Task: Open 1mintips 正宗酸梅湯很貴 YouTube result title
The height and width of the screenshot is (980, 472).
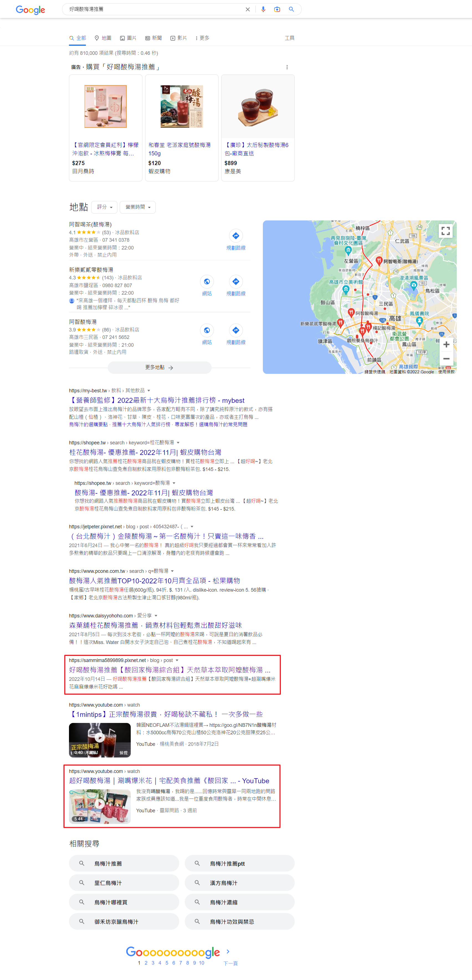Action: tap(166, 714)
